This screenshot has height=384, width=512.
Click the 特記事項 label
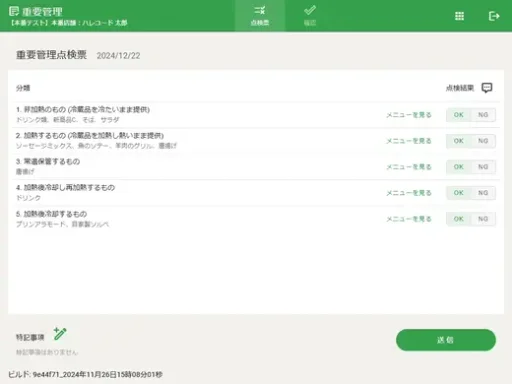(30, 337)
